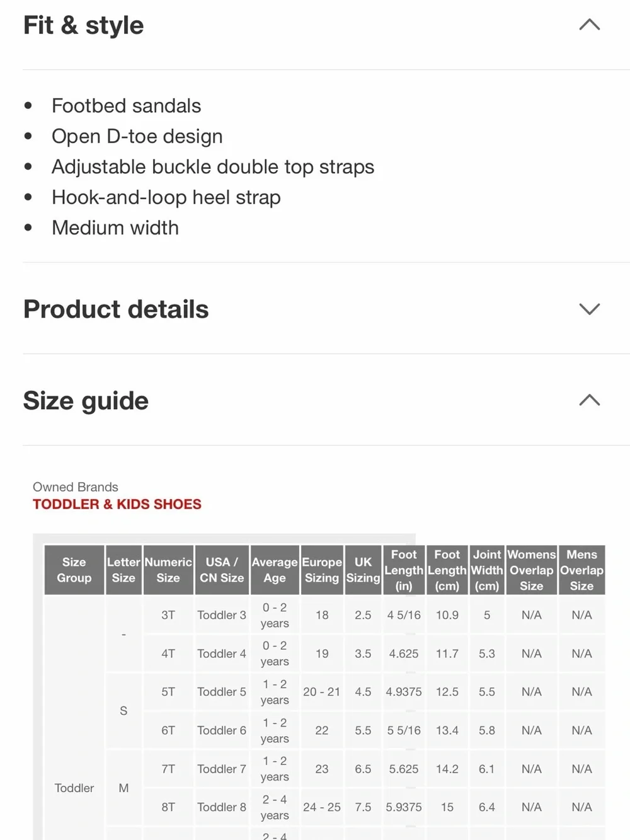Click the TODDLER & KIDS SHOES title

click(117, 504)
